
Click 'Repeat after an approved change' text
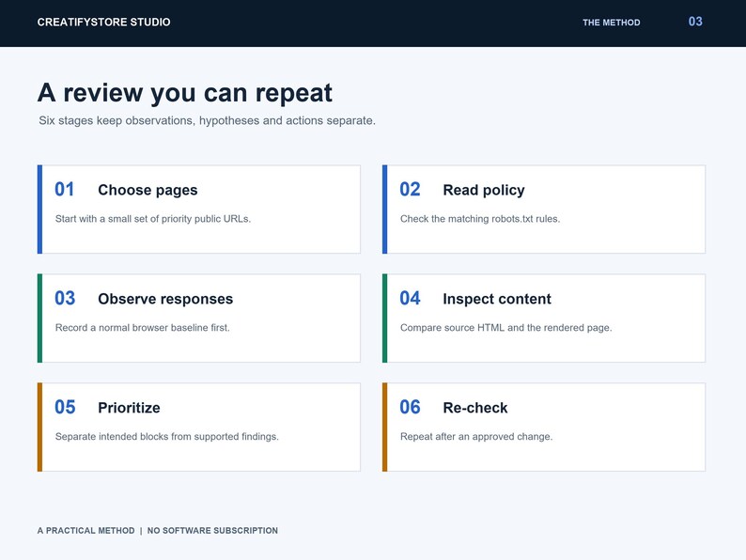coord(476,437)
